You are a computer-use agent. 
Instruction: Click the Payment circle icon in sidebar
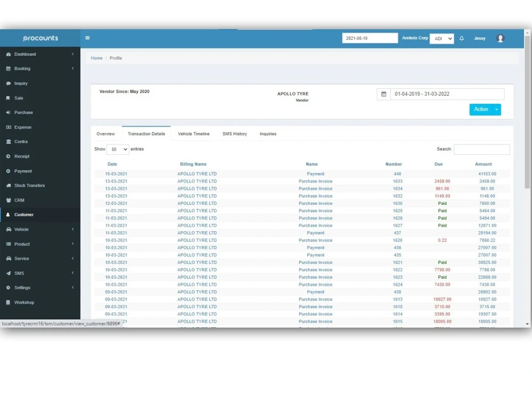(9, 171)
